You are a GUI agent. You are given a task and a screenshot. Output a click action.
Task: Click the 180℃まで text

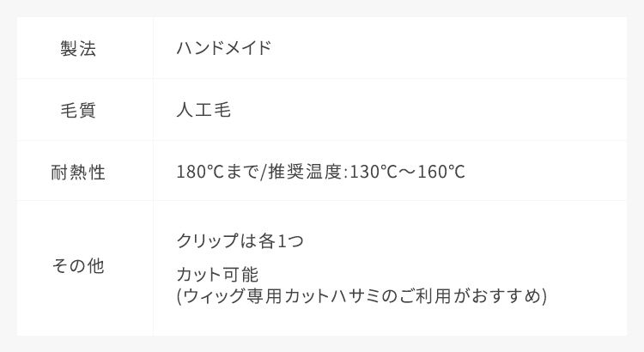click(x=216, y=173)
